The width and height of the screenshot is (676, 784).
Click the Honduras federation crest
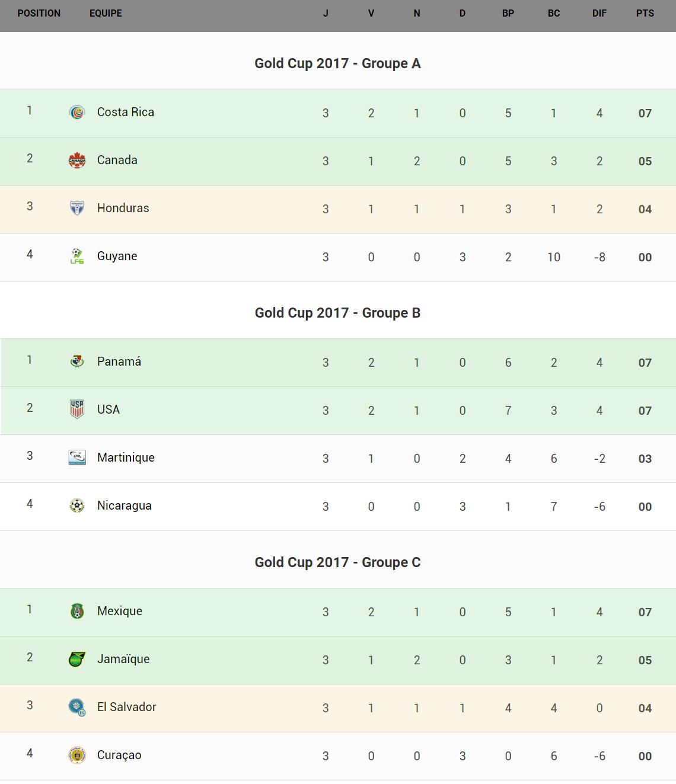pyautogui.click(x=77, y=208)
